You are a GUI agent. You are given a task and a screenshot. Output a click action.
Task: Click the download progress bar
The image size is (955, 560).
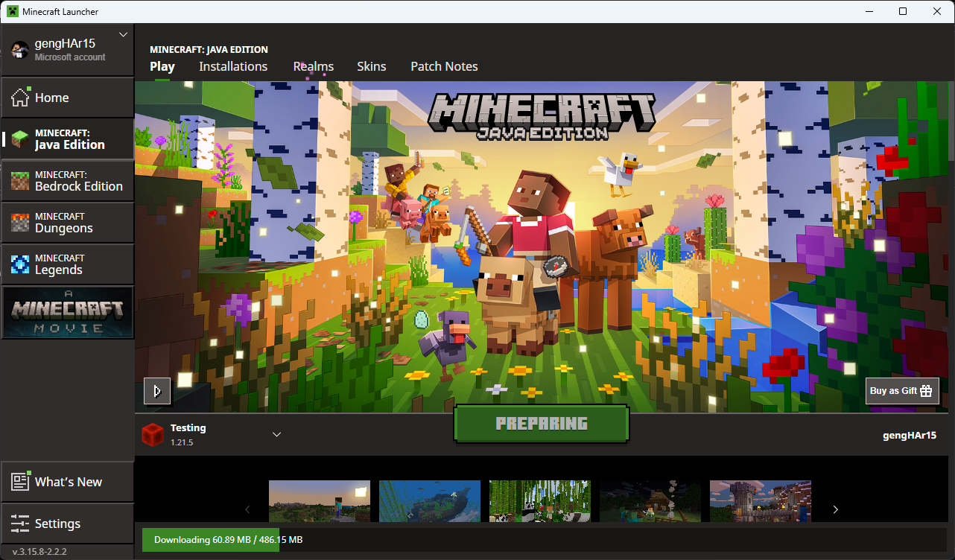(x=545, y=540)
